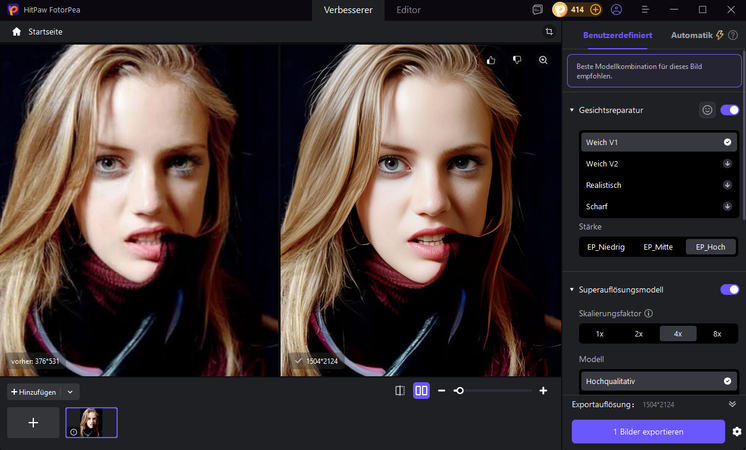Toggle off Gesichtsreparatur switch

(729, 110)
